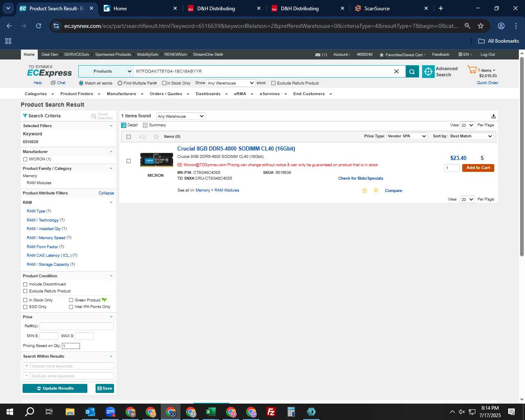Click Include more keywords field

[x=72, y=366]
